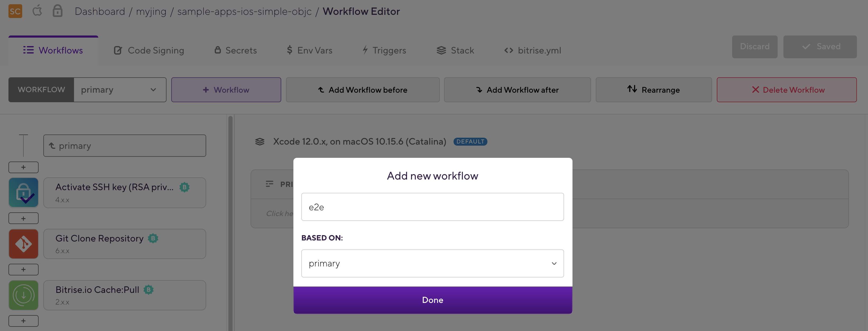Viewport: 868px width, 331px height.
Task: Click the padlock icon in the header
Action: tap(58, 11)
